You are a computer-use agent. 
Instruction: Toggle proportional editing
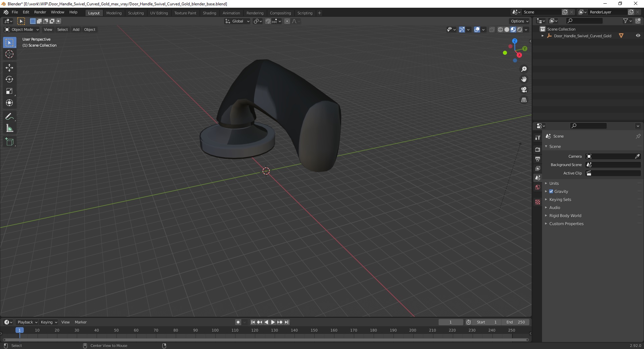click(287, 21)
